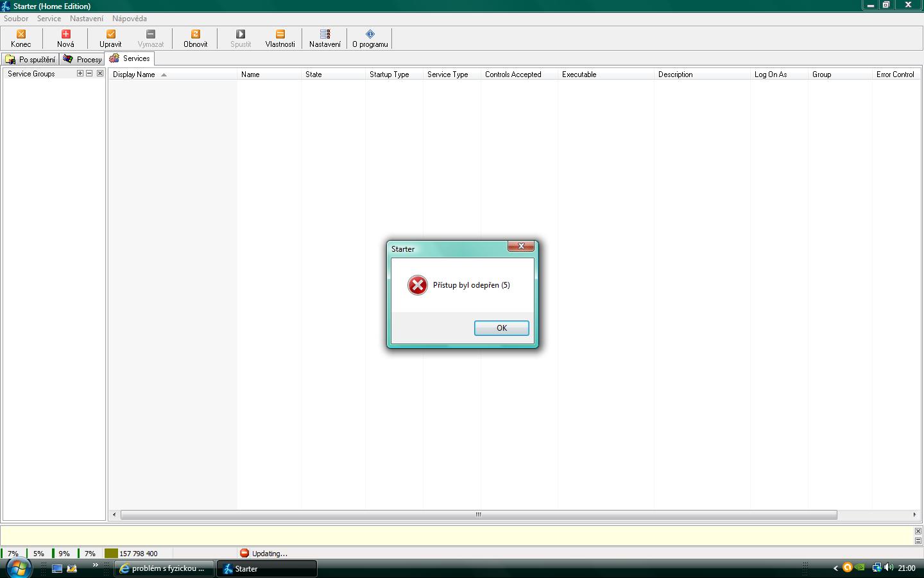
Task: Click the Upravit edit icon
Action: [110, 34]
